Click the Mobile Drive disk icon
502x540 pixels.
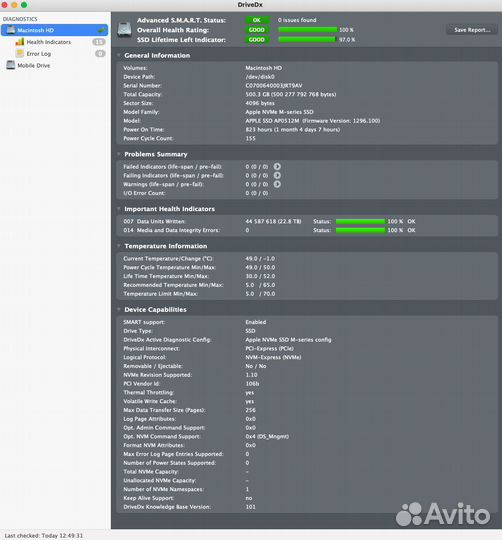click(x=11, y=65)
